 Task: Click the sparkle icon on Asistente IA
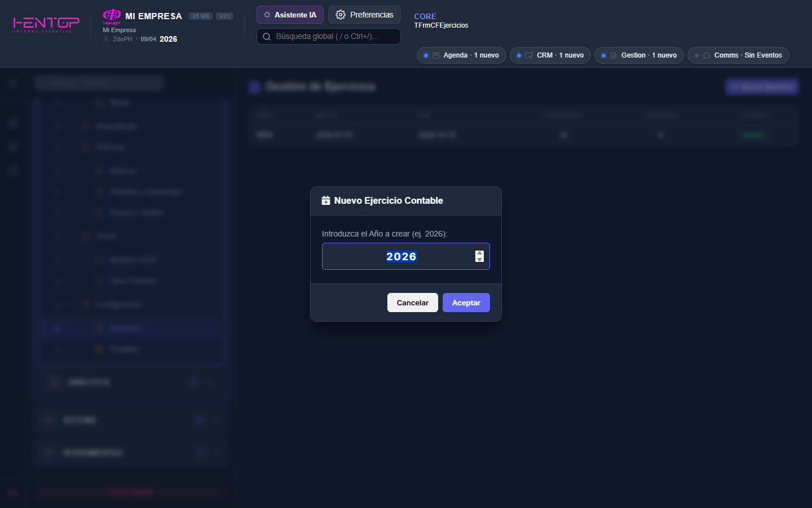(x=267, y=15)
